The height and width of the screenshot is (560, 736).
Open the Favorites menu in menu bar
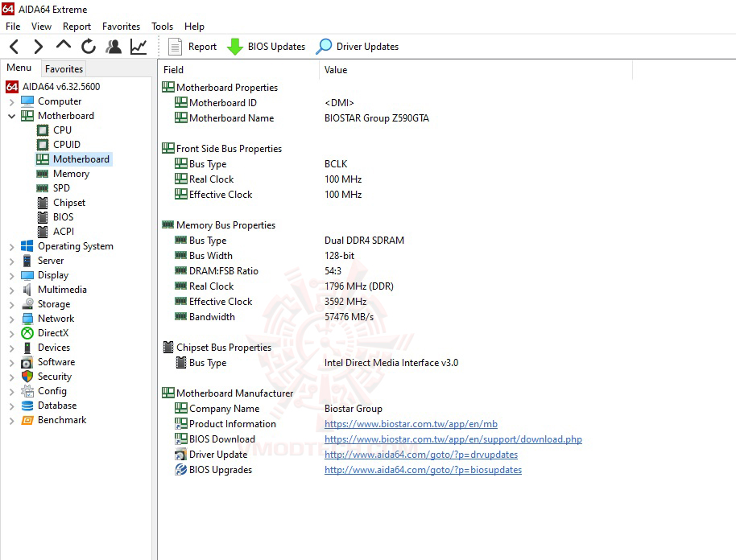(x=121, y=27)
